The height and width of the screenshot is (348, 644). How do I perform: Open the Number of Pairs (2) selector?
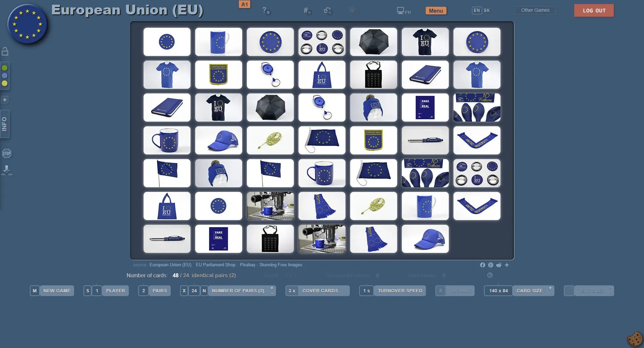tap(238, 291)
